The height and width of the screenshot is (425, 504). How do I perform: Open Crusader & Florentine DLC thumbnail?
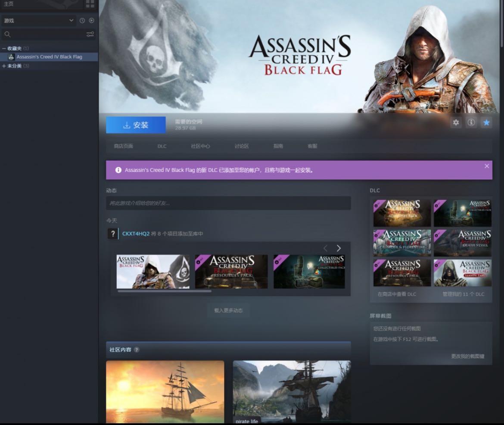pyautogui.click(x=402, y=243)
